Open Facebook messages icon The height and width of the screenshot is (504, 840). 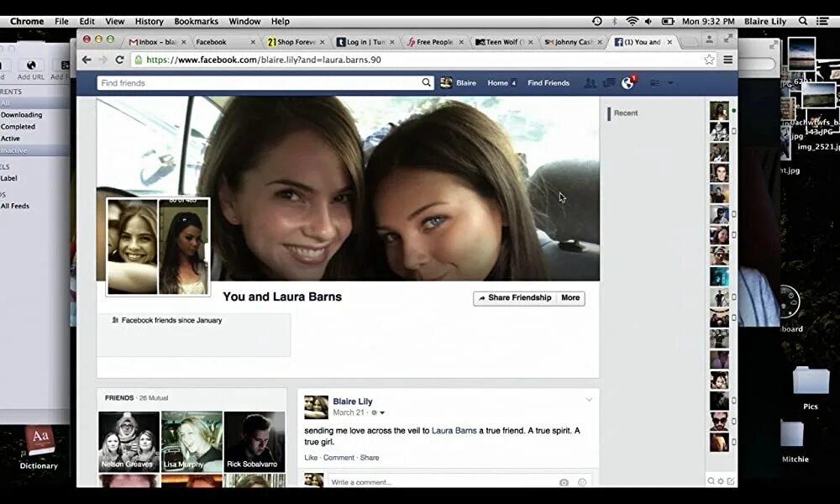click(608, 83)
